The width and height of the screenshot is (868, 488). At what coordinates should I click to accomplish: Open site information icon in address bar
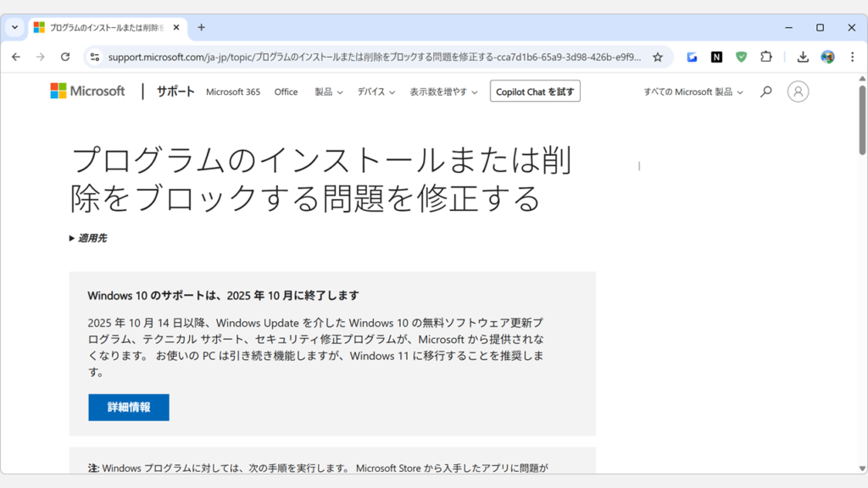click(x=95, y=57)
